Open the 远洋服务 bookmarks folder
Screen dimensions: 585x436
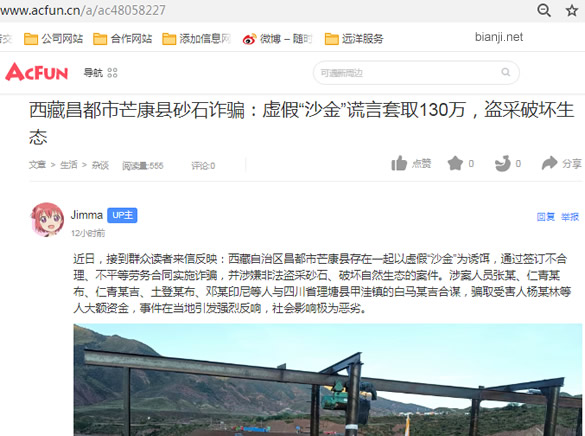(x=354, y=38)
